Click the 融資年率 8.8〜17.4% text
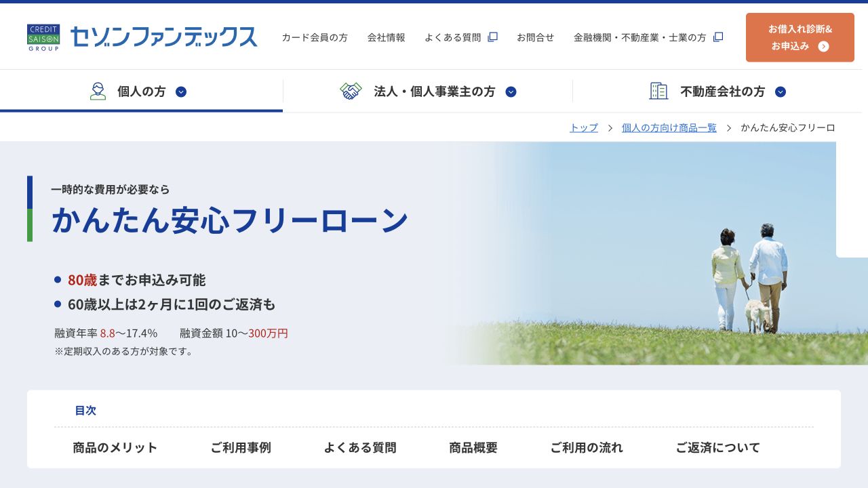 (106, 333)
